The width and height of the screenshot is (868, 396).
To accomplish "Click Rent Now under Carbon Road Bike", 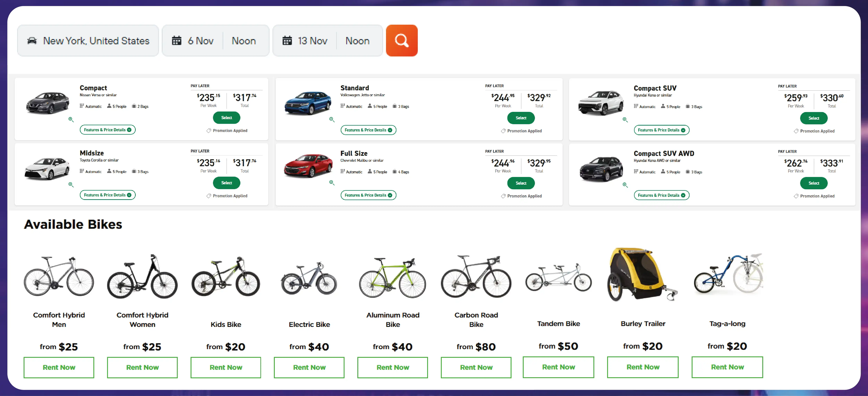I will pyautogui.click(x=476, y=367).
